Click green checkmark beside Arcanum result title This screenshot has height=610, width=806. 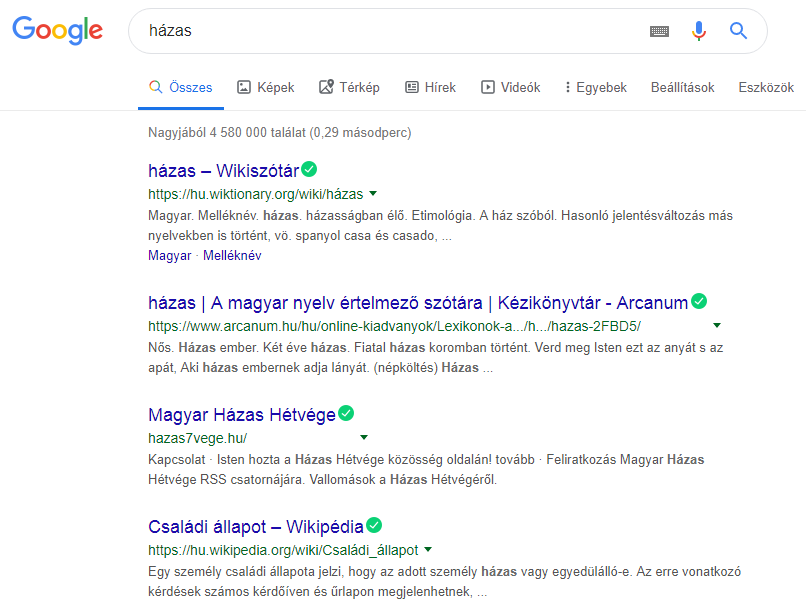[x=699, y=301]
